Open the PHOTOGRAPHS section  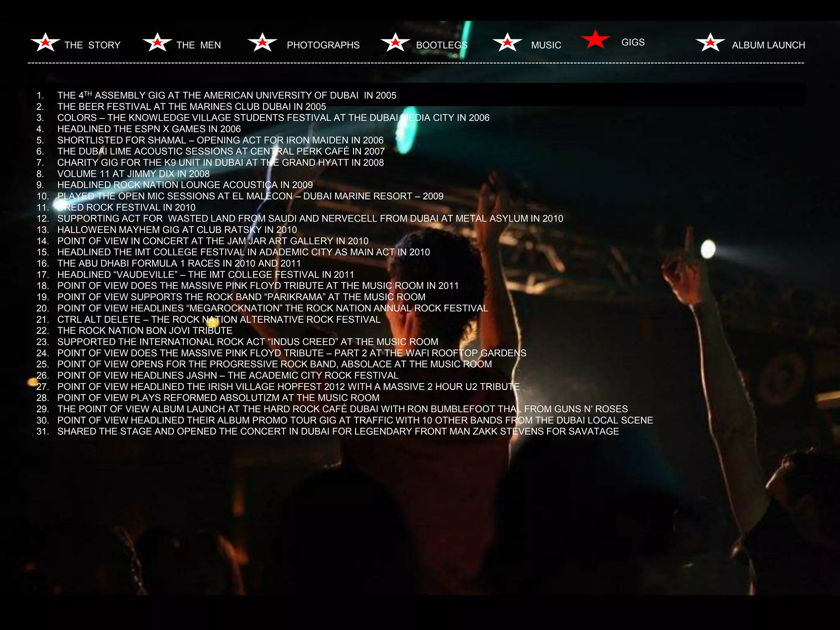point(323,45)
